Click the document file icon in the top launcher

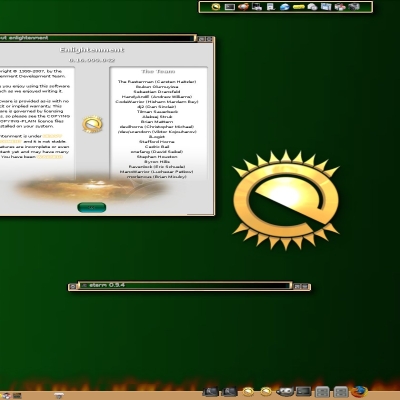(x=271, y=7)
